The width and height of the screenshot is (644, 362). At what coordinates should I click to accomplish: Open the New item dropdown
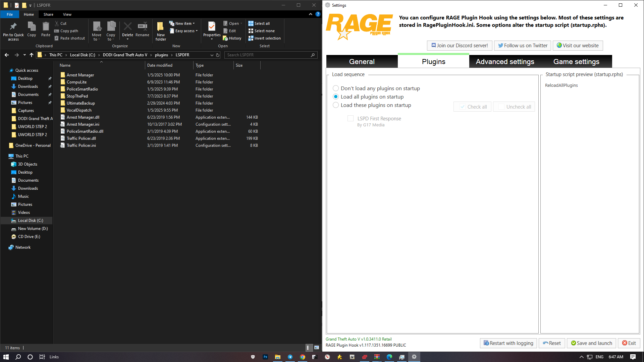tap(182, 23)
